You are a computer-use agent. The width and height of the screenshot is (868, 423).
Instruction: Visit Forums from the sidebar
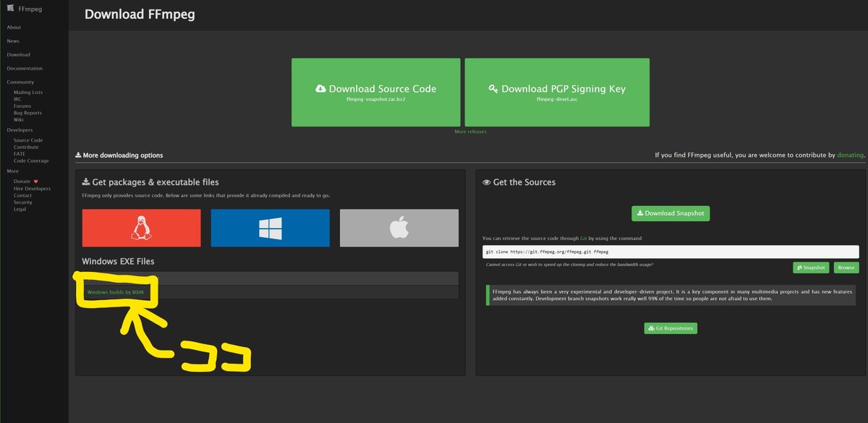(x=22, y=106)
